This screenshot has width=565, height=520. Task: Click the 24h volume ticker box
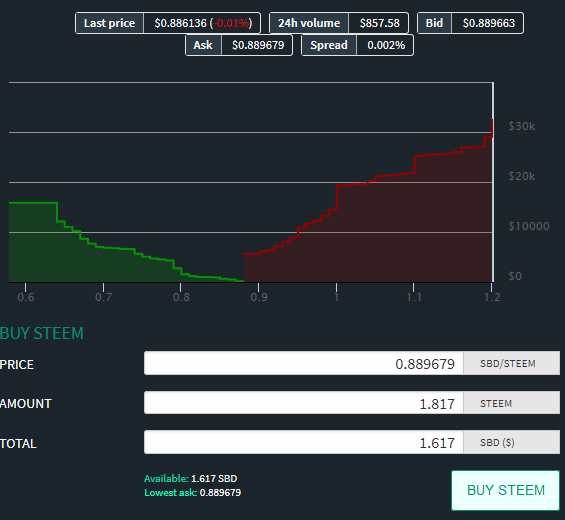pos(339,23)
